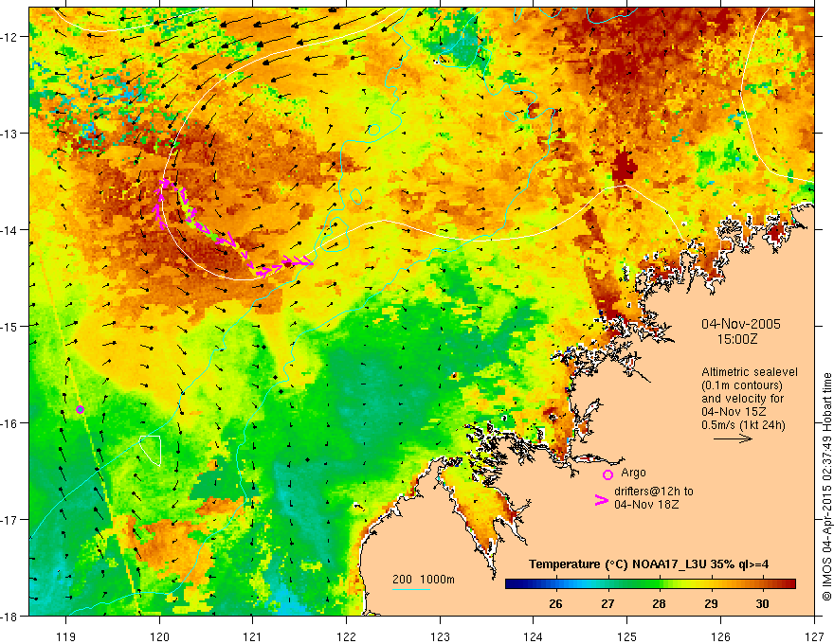Click the longitude axis label 127
Viewport: 834px width, 644px height.
(x=814, y=636)
